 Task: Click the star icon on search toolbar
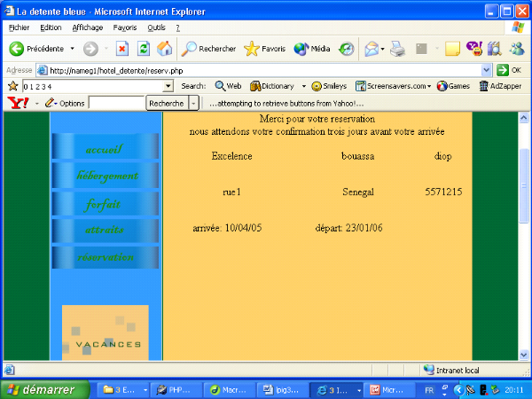click(13, 86)
